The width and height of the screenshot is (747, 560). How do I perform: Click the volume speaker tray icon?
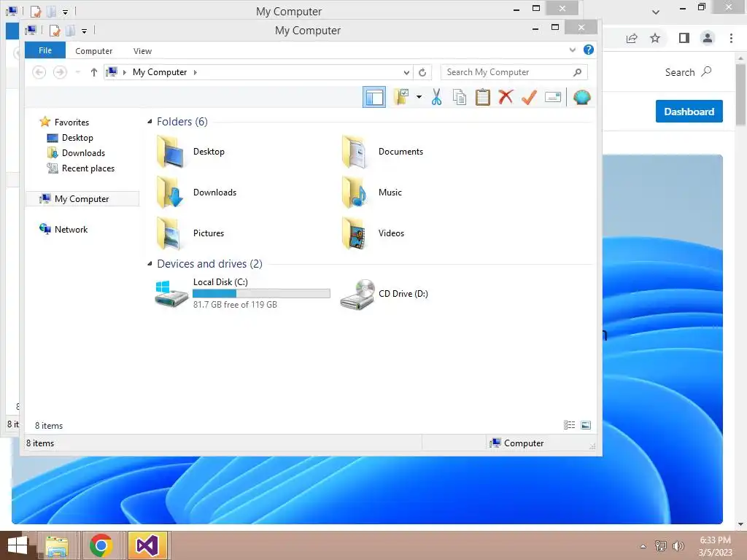678,545
